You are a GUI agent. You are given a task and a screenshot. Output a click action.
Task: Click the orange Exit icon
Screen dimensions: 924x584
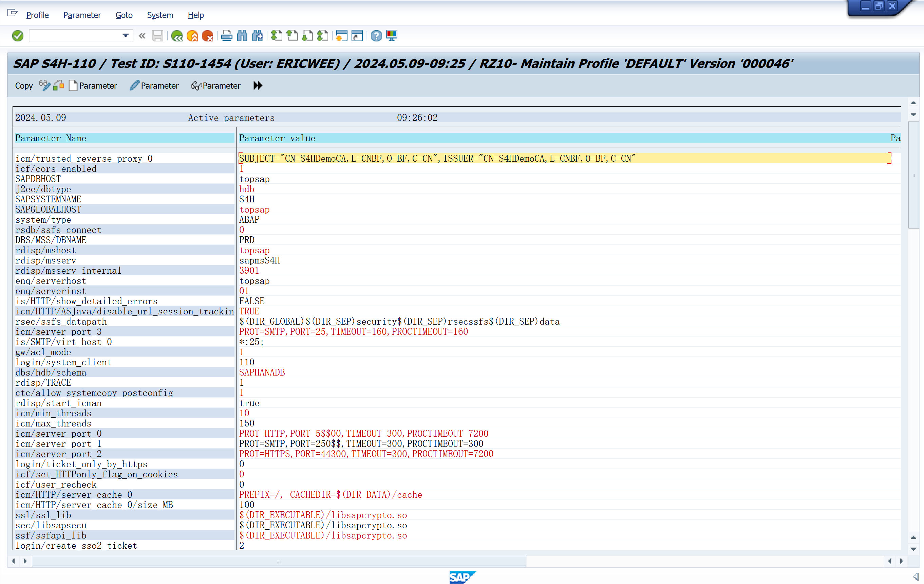point(192,36)
